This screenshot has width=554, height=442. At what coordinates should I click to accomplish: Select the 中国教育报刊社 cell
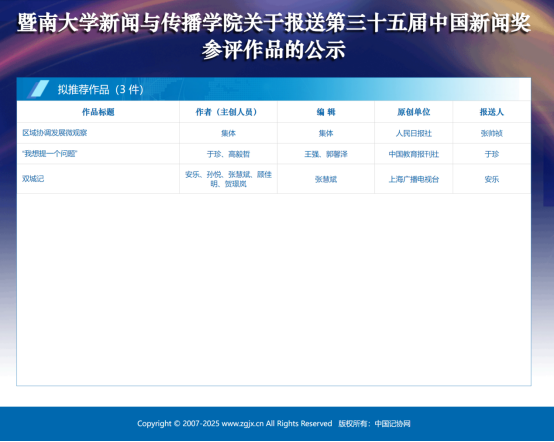413,154
